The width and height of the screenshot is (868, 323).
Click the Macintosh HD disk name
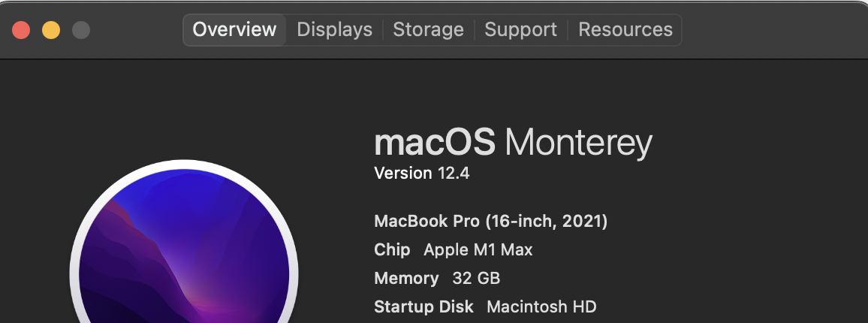tap(541, 307)
